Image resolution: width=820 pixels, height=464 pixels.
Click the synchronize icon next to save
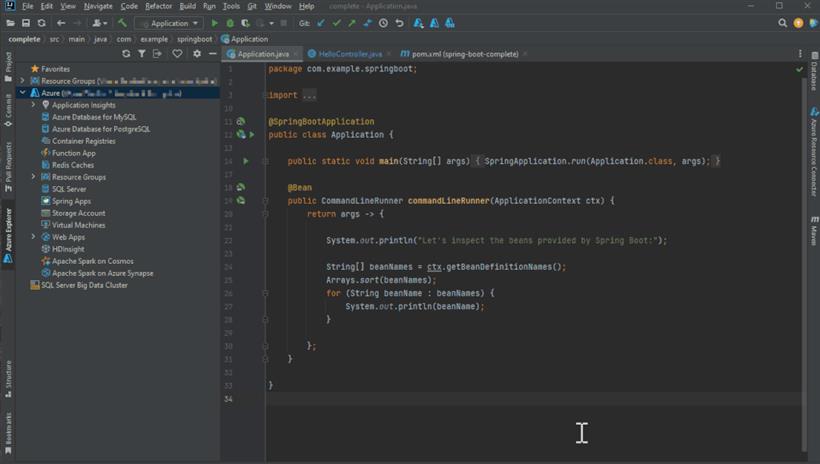point(41,23)
